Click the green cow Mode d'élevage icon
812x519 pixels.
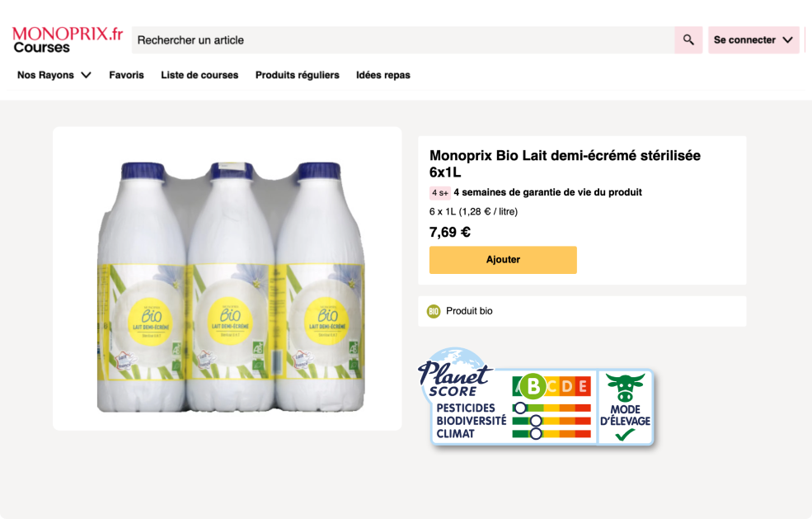tap(626, 386)
